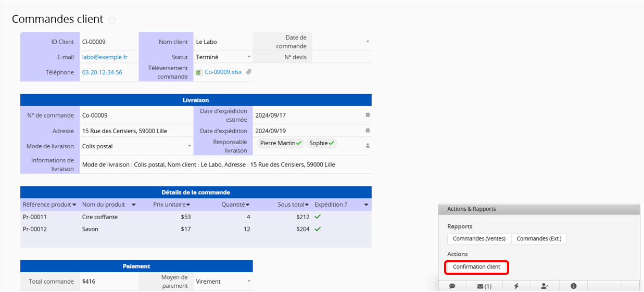The height and width of the screenshot is (292, 644).
Task: Toggle Expédition checkmark for Savon row
Action: [x=318, y=228]
